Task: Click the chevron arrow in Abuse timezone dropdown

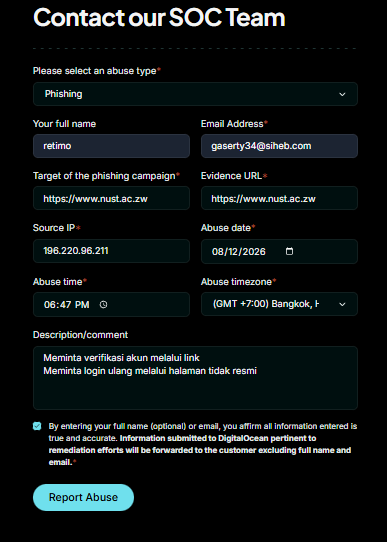Action: coord(342,304)
